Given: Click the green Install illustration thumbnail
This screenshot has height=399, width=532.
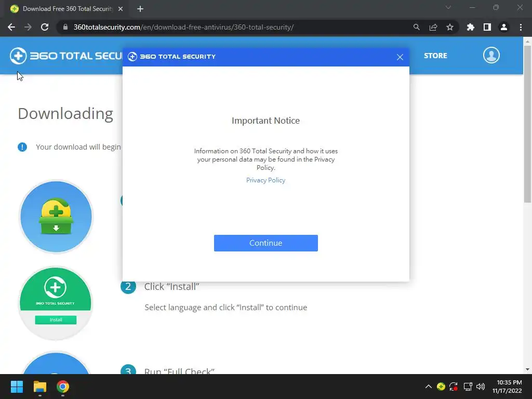Looking at the screenshot, I should (56, 303).
